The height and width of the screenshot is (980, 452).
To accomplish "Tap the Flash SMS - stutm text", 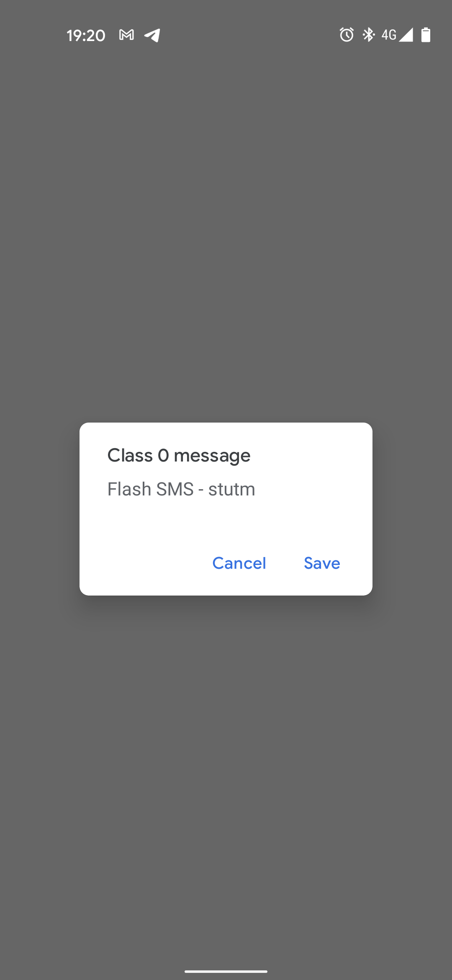I will [x=181, y=489].
